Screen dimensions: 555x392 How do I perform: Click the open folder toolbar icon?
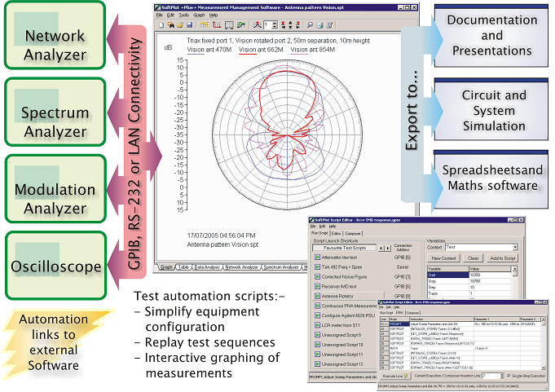point(180,25)
